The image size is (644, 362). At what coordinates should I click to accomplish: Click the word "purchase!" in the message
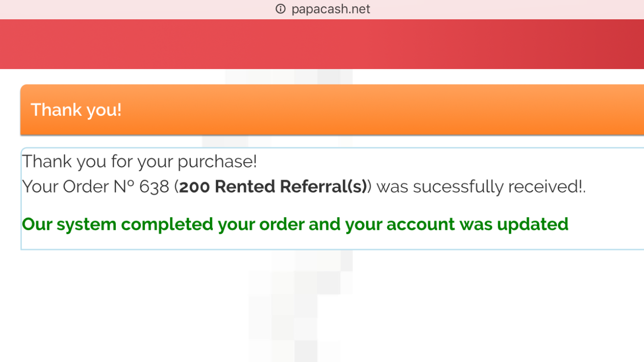pos(217,161)
